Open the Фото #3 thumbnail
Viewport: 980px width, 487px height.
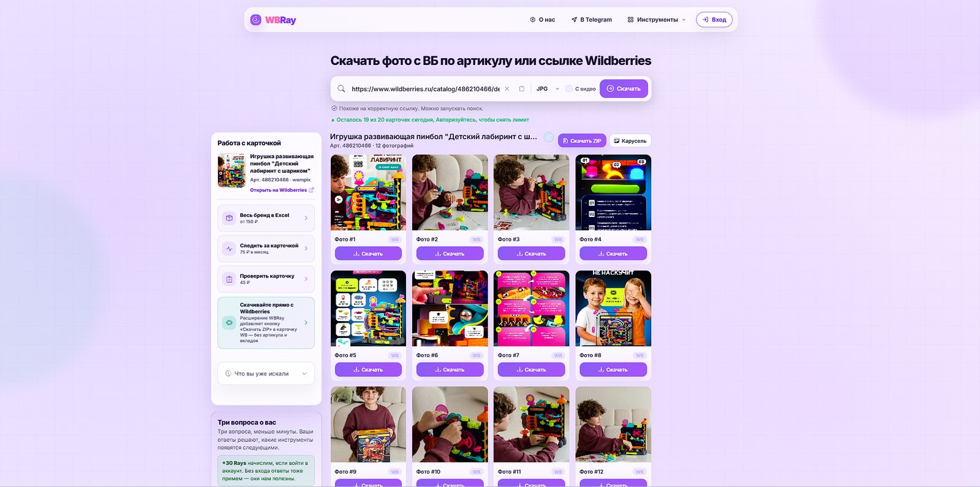(532, 192)
